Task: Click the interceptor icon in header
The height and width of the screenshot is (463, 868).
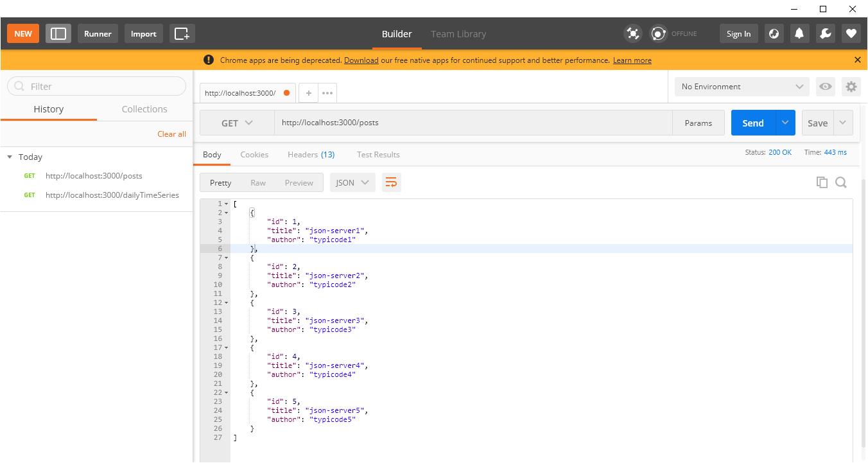Action: tap(633, 33)
